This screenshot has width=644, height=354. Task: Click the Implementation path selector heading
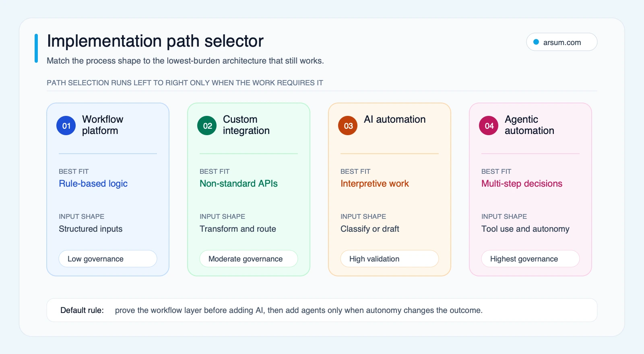(155, 41)
